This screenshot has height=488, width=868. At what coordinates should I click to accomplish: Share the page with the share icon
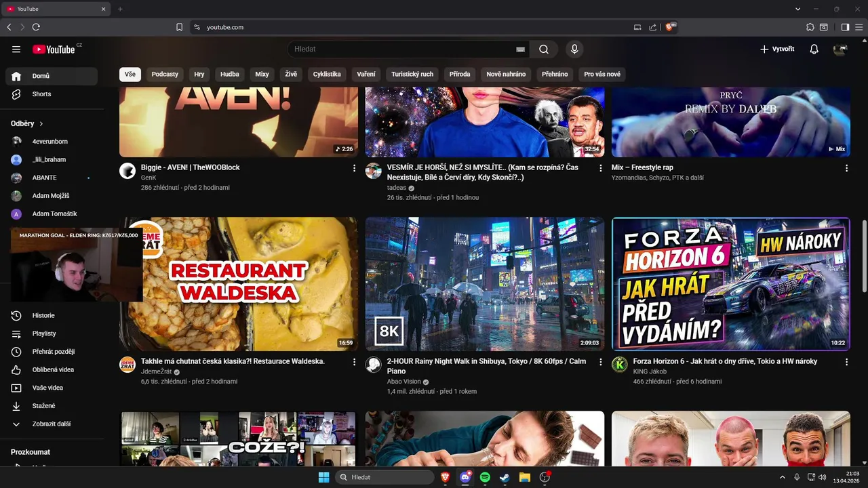point(652,27)
